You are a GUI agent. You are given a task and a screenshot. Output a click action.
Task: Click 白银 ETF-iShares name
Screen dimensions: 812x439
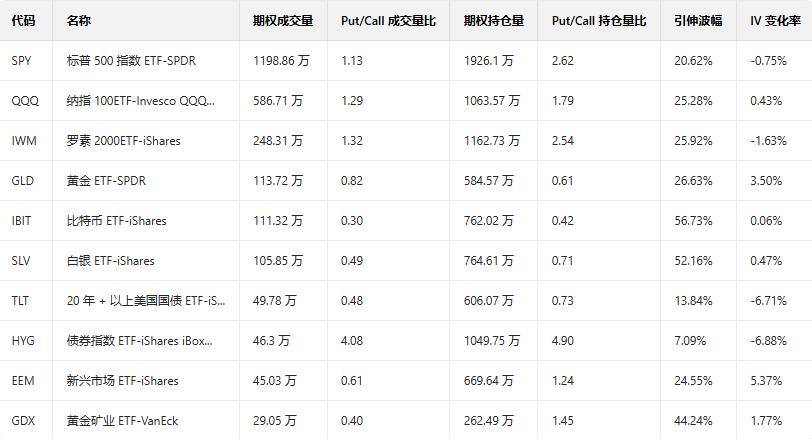(x=110, y=261)
